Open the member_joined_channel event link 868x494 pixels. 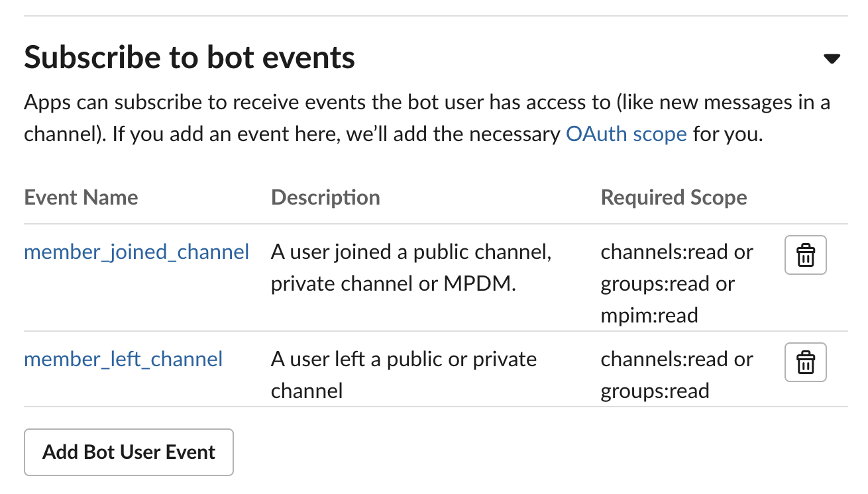tap(136, 252)
